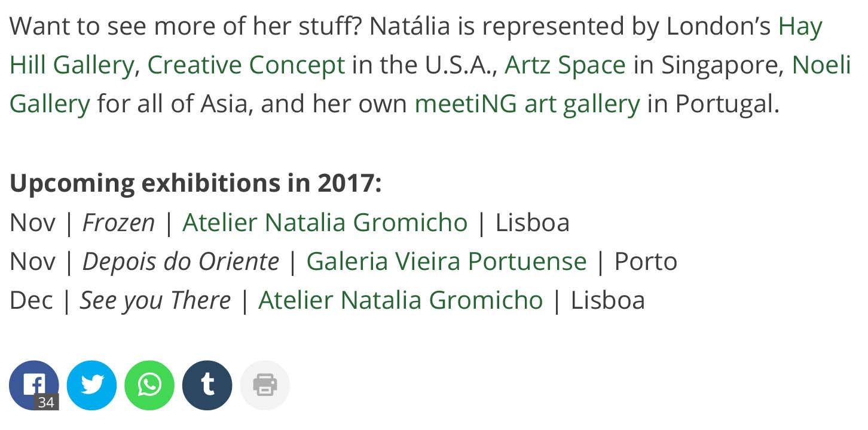Viewport: 868px width, 430px height.
Task: Open Atelier Natalia Gromicho link for See you There
Action: pyautogui.click(x=401, y=300)
